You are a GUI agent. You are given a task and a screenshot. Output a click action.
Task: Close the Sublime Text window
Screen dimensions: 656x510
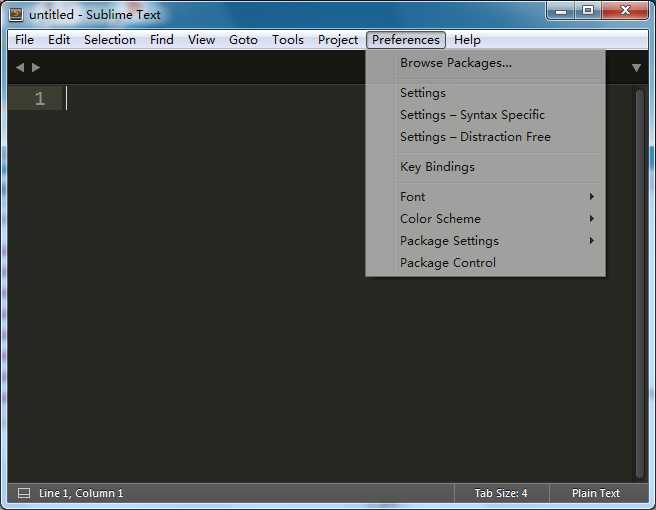pos(625,11)
